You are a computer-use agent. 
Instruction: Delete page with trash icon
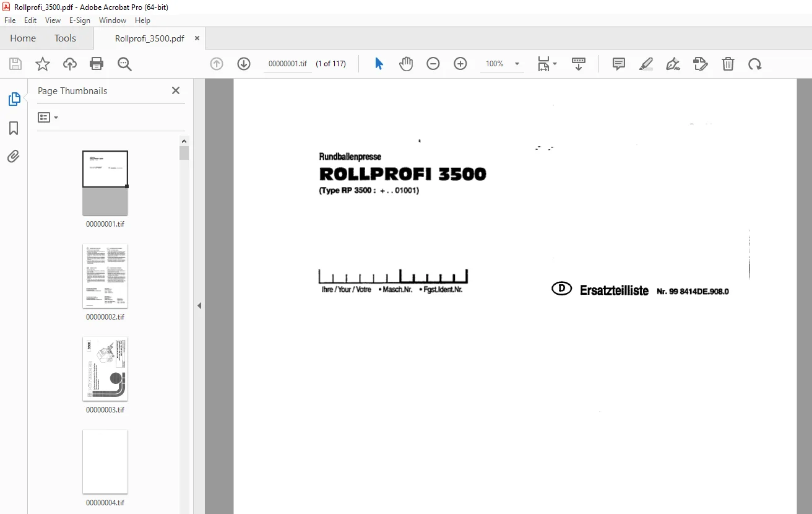(728, 64)
